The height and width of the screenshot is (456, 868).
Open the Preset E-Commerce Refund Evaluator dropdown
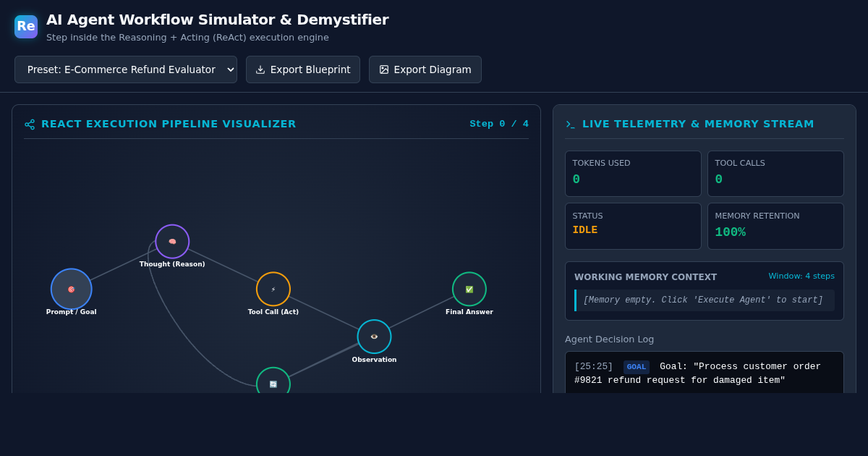point(126,69)
